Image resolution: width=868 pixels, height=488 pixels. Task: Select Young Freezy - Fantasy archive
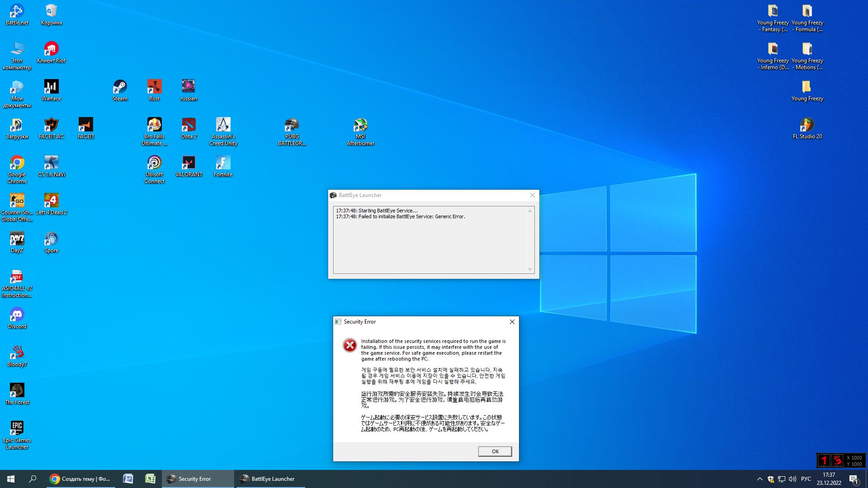click(773, 18)
